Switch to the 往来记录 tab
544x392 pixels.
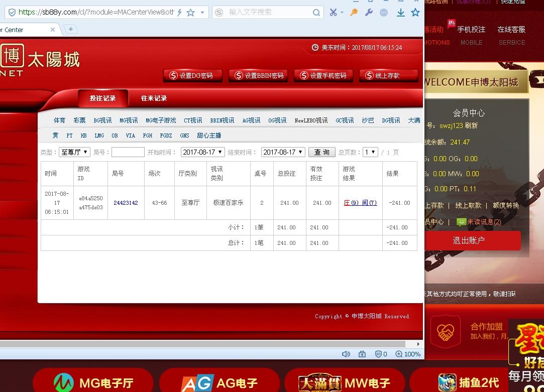point(154,98)
